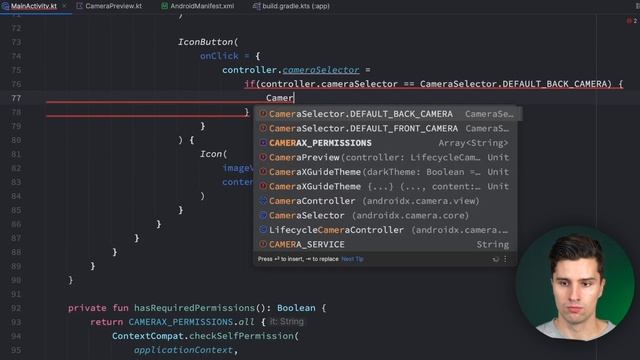Select the CAMERA_SERVICE String suggestion

click(386, 244)
